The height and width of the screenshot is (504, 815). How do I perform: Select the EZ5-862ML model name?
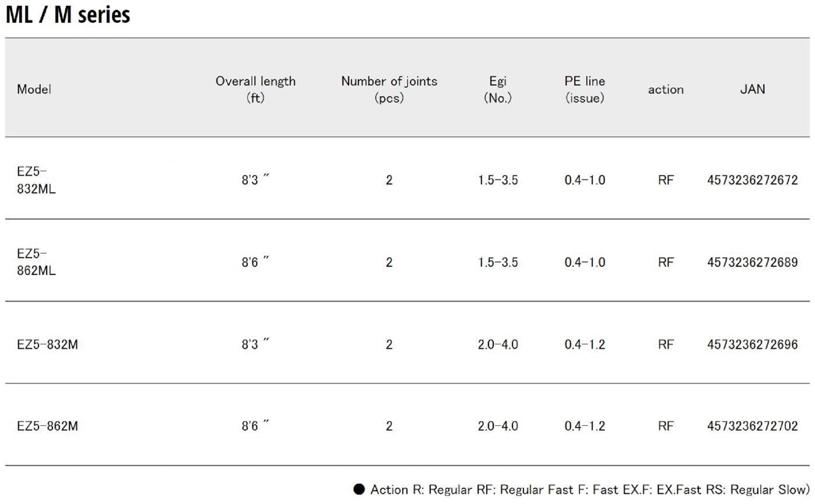[36, 262]
